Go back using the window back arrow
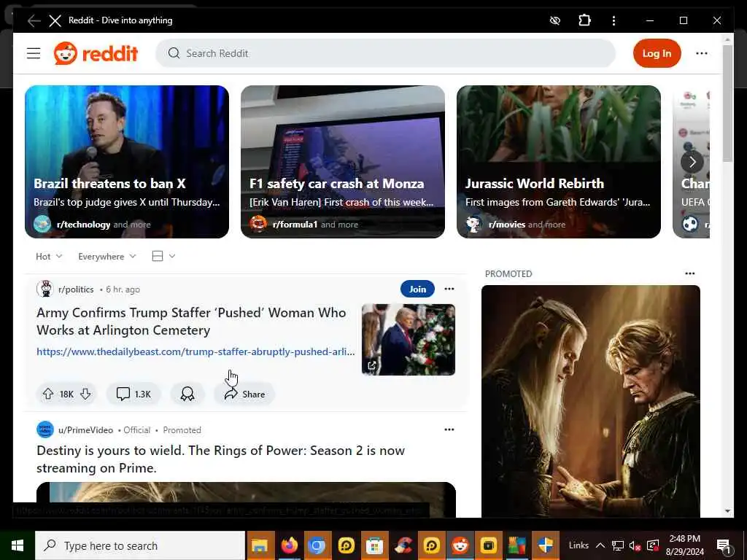This screenshot has width=747, height=560. click(34, 20)
